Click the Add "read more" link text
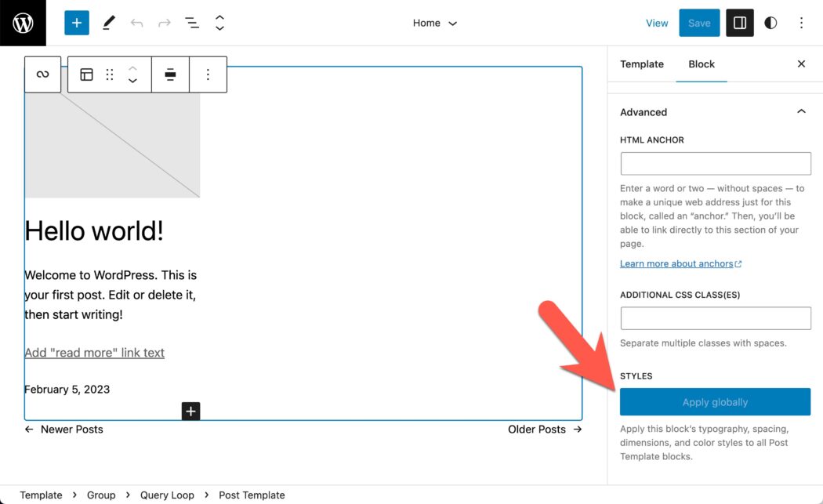The height and width of the screenshot is (504, 823). (95, 353)
